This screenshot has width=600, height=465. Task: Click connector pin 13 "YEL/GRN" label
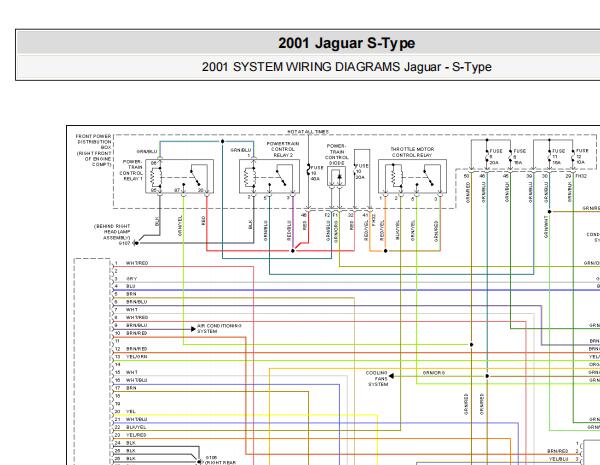click(x=136, y=357)
